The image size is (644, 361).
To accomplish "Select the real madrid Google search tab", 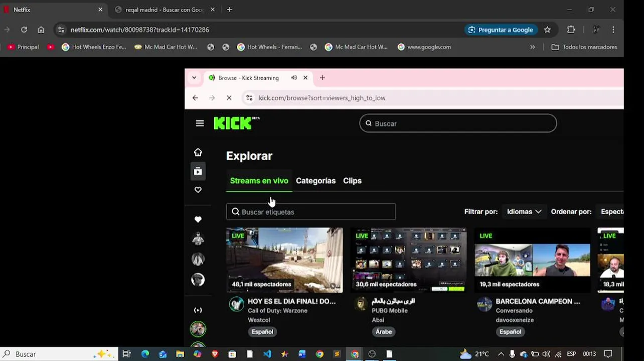I will coord(165,10).
